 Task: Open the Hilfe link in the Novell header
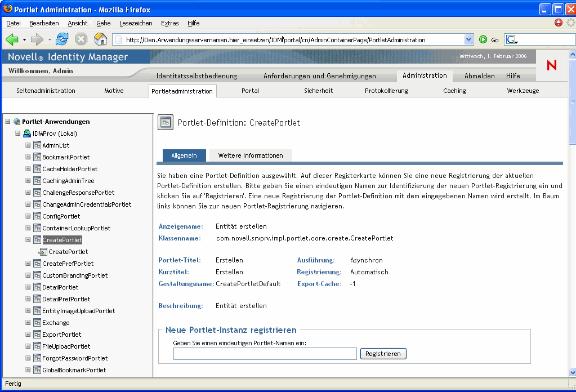click(513, 76)
